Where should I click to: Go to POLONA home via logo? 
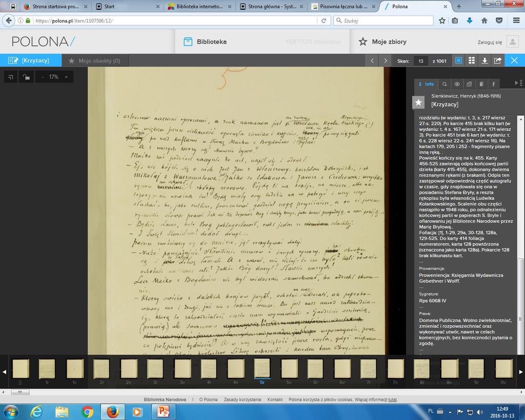(44, 42)
